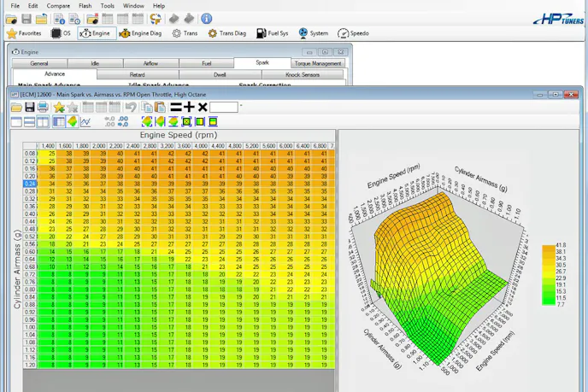Image resolution: width=588 pixels, height=392 pixels.
Task: Click the color scale legend bar
Action: (548, 275)
